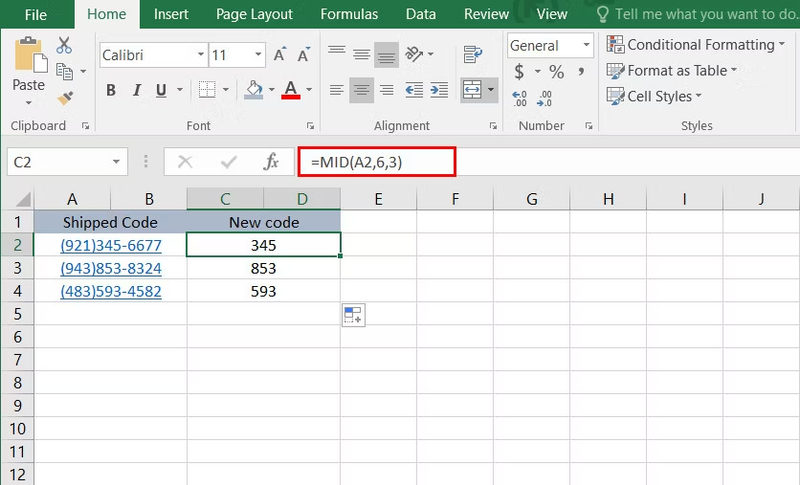Viewport: 800px width, 485px height.
Task: Open Conditional Formatting menu
Action: 696,45
